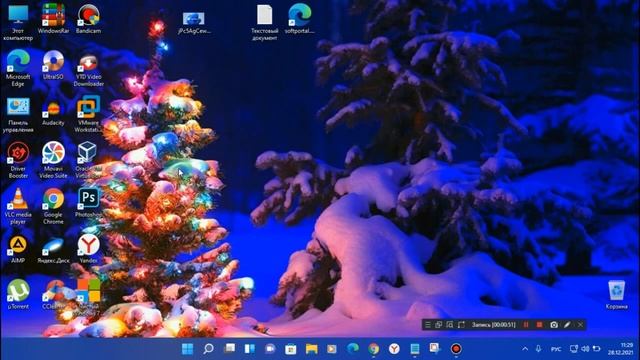The height and width of the screenshot is (360, 640).
Task: Open the softportal Edge shortcut
Action: (x=300, y=18)
